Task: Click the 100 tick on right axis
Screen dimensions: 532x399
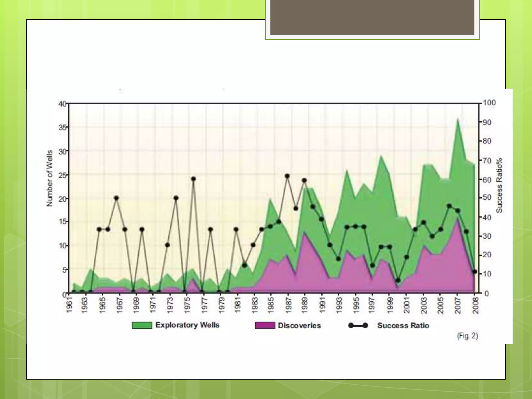Action: [489, 103]
